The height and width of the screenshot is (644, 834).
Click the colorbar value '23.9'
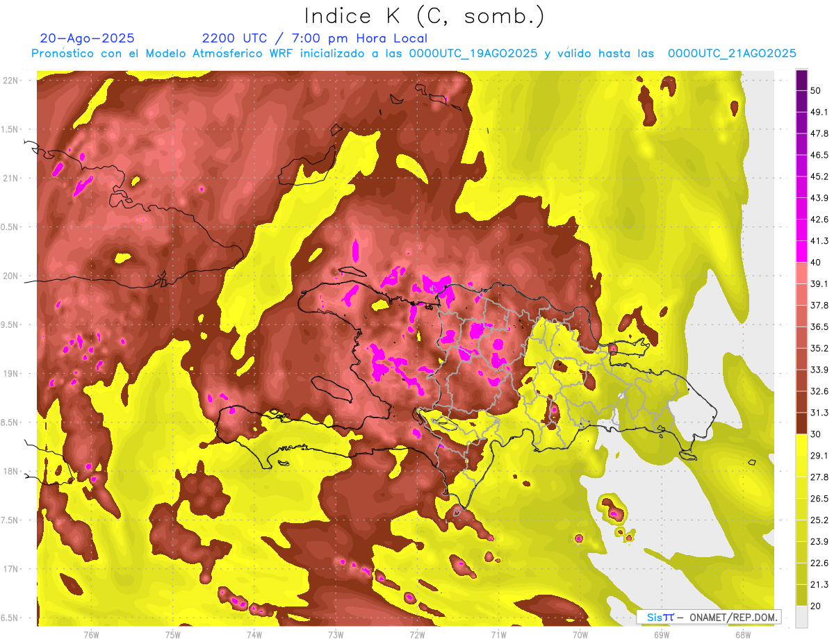point(819,541)
